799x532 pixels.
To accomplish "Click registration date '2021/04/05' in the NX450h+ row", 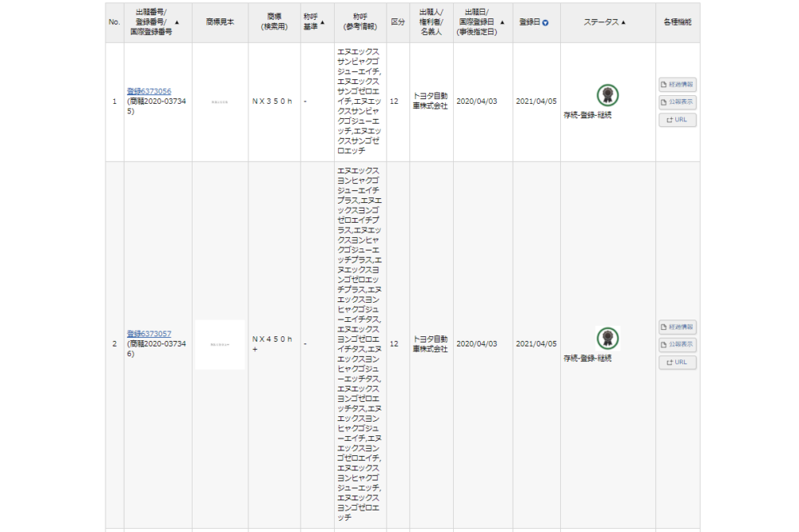I will pyautogui.click(x=536, y=344).
